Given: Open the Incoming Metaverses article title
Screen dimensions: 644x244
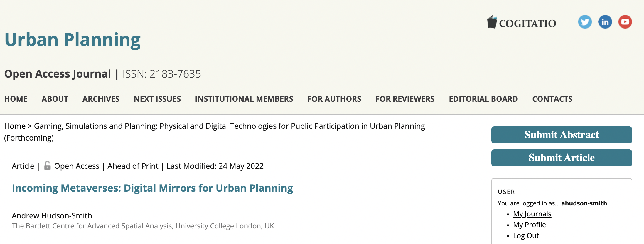Looking at the screenshot, I should point(152,188).
